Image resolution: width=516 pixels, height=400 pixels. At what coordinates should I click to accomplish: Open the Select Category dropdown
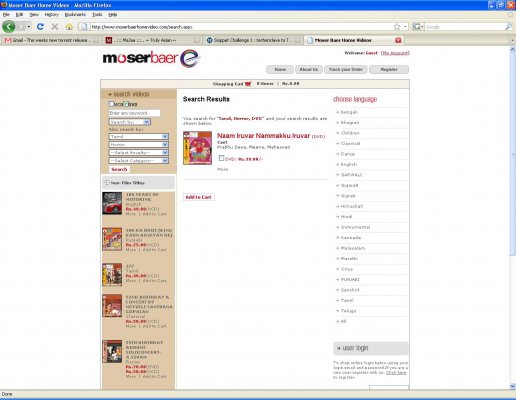[139, 161]
